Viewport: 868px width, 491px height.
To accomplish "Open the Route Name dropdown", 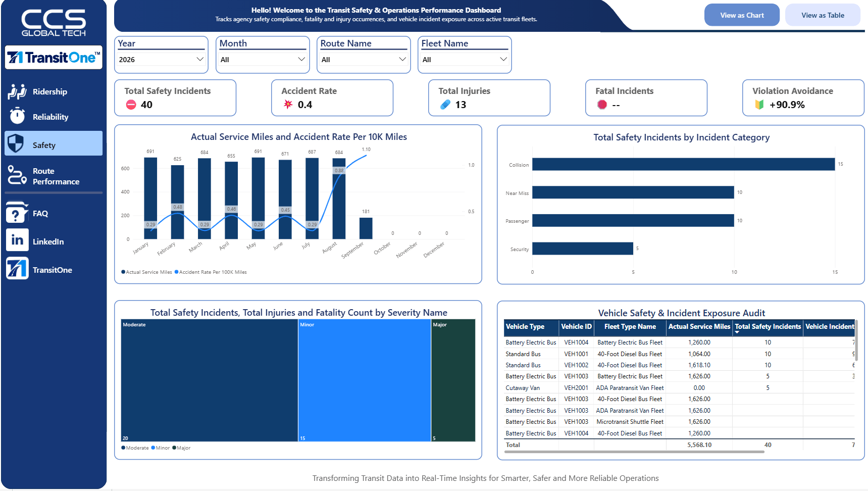I will point(364,60).
